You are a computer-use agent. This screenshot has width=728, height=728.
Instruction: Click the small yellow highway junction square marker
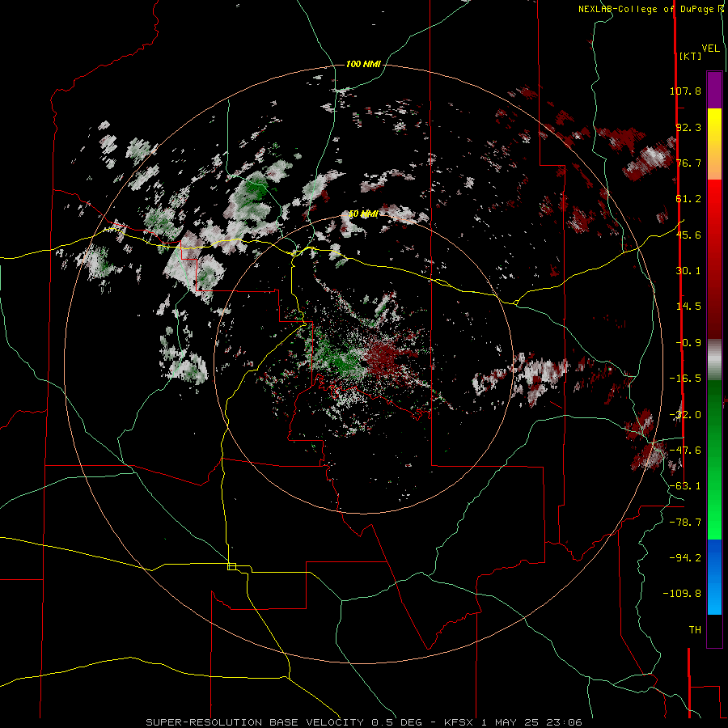click(x=231, y=566)
